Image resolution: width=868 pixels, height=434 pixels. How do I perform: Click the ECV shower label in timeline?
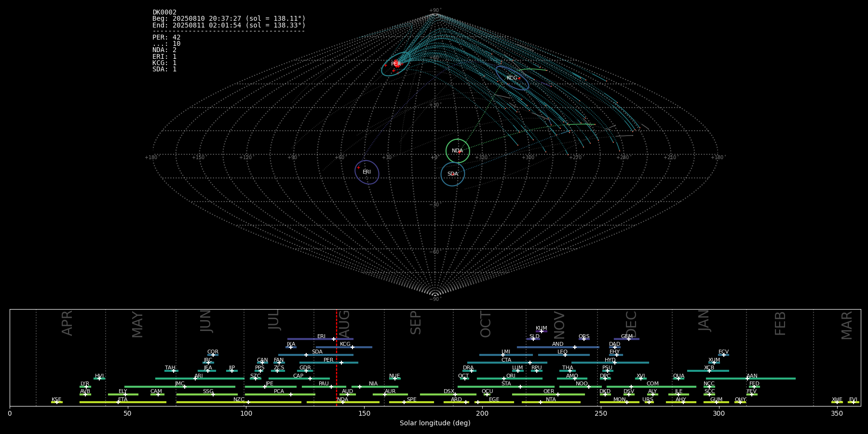[723, 352]
